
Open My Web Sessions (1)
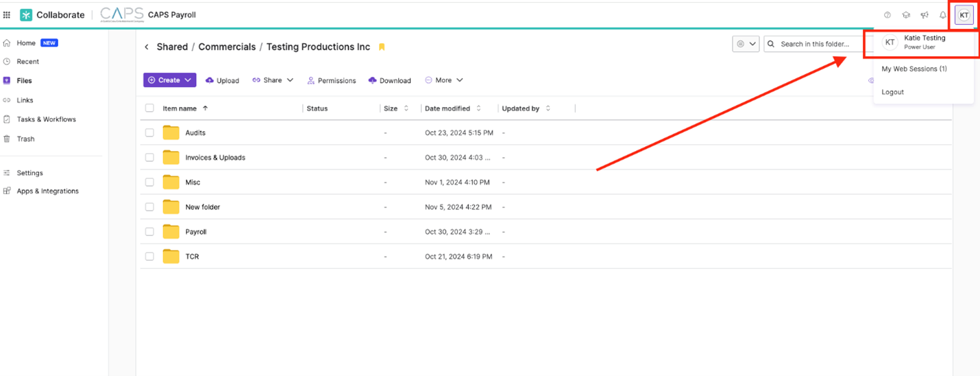914,69
